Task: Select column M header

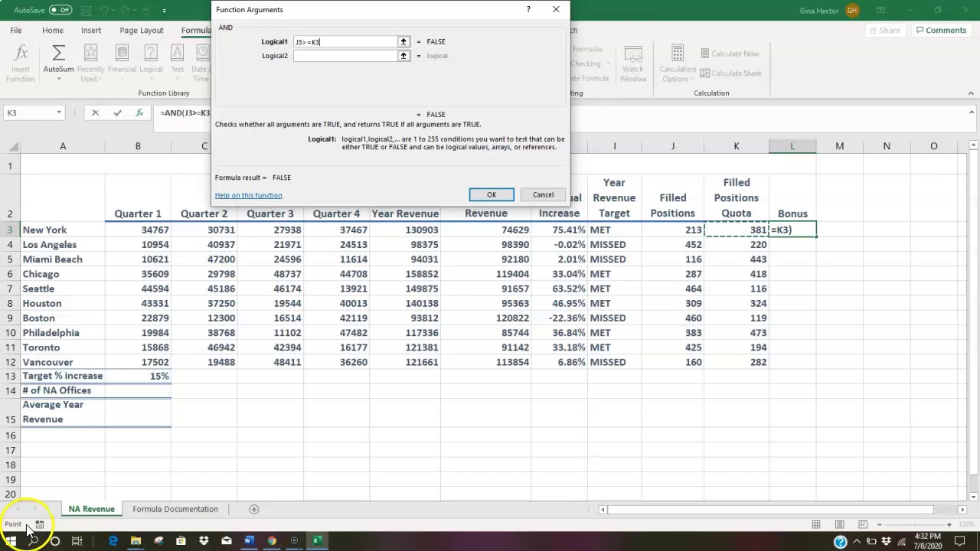Action: (x=839, y=146)
